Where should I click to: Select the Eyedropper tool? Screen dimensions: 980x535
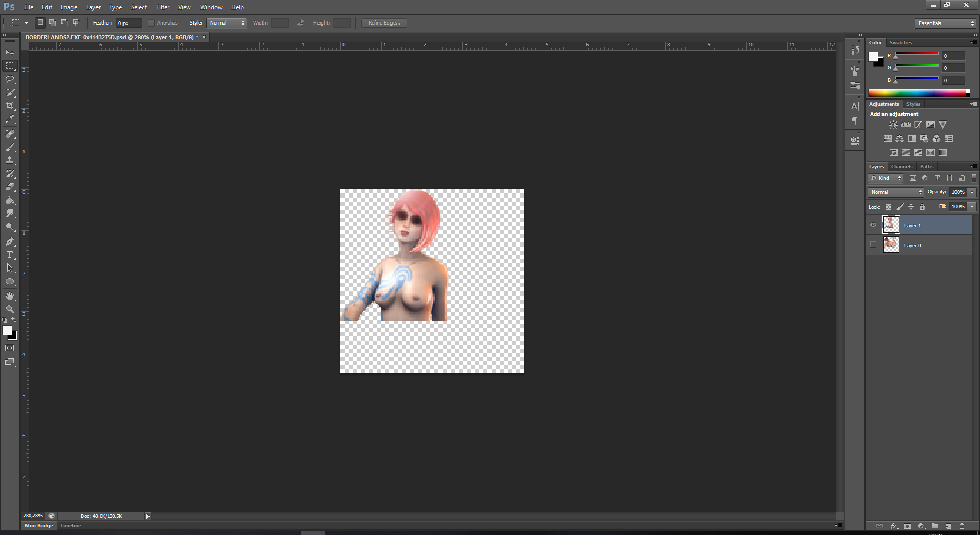tap(10, 119)
